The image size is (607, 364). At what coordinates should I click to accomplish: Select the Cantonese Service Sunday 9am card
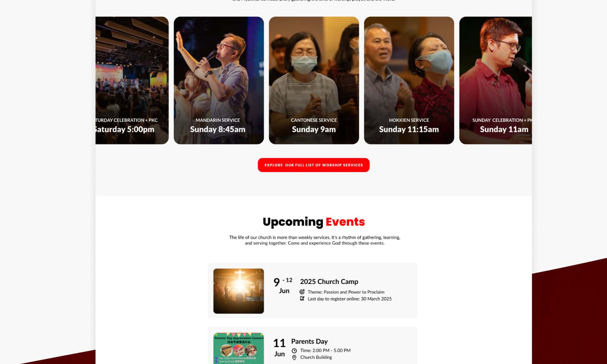314,80
